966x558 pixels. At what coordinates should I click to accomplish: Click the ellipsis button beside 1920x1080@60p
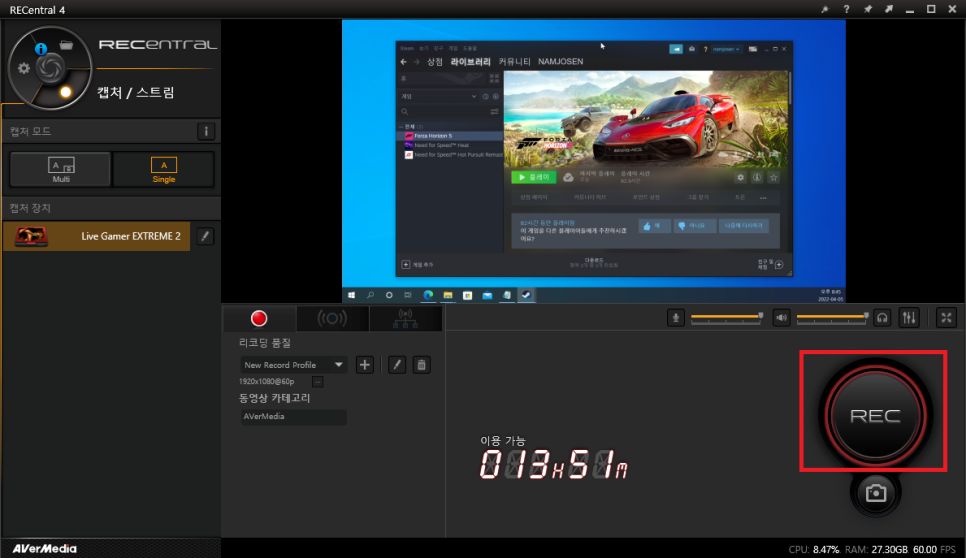317,382
